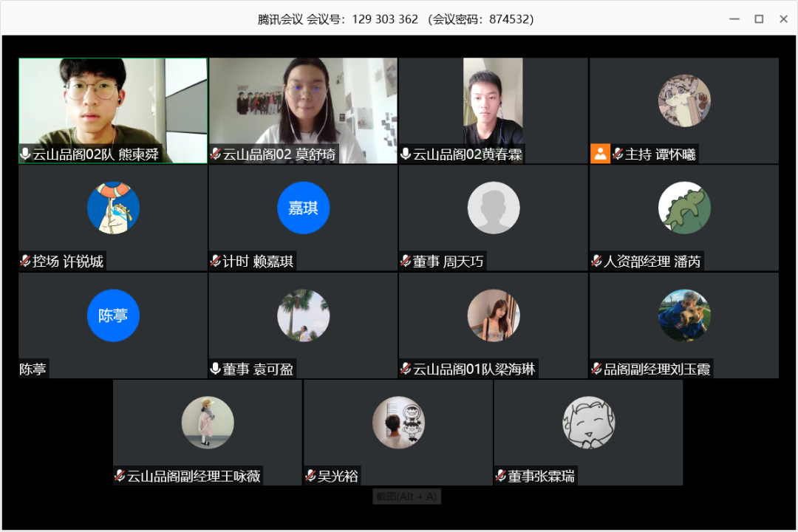The height and width of the screenshot is (532, 798).
Task: Click the muted mic icon beside 董事张霖瑞
Action: click(x=501, y=476)
